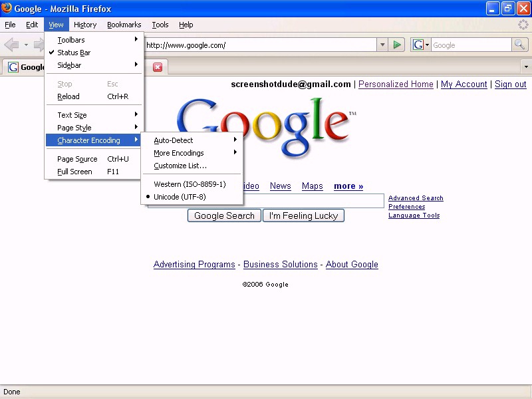Open the URL bar history dropdown
This screenshot has height=399, width=532.
382,45
